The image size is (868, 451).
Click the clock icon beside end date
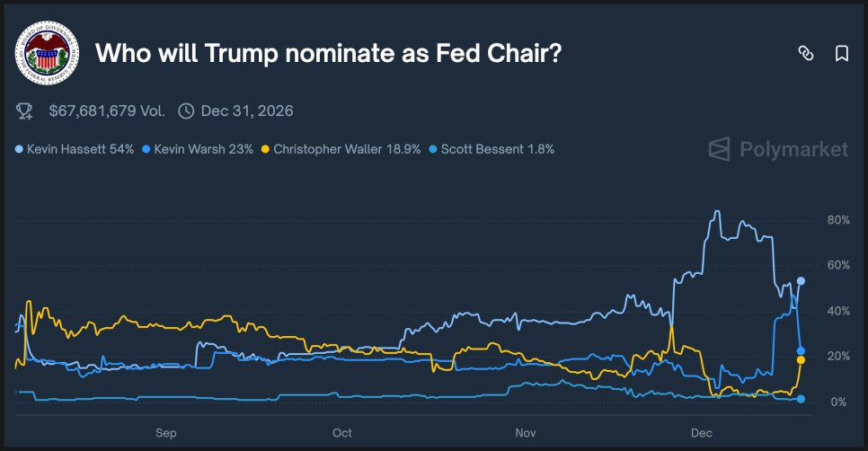[186, 111]
